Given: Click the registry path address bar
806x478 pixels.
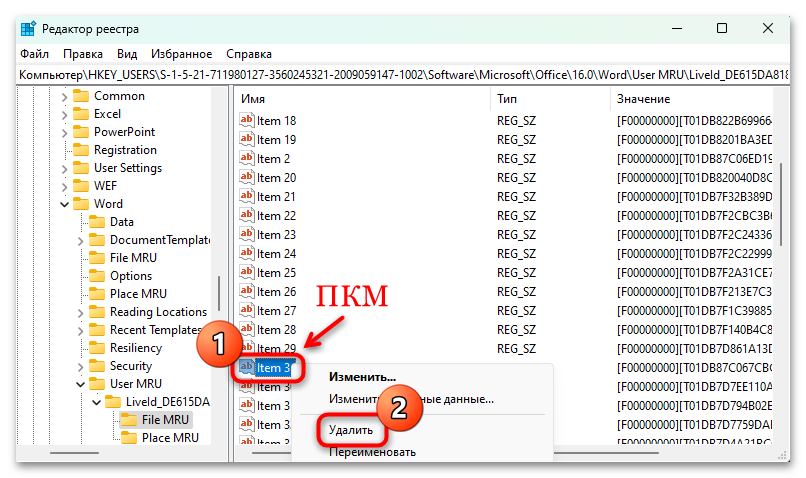Looking at the screenshot, I should 403,75.
